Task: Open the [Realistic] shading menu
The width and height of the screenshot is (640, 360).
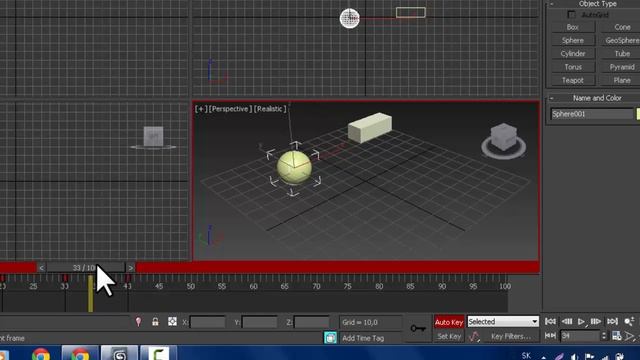Action: click(x=270, y=109)
